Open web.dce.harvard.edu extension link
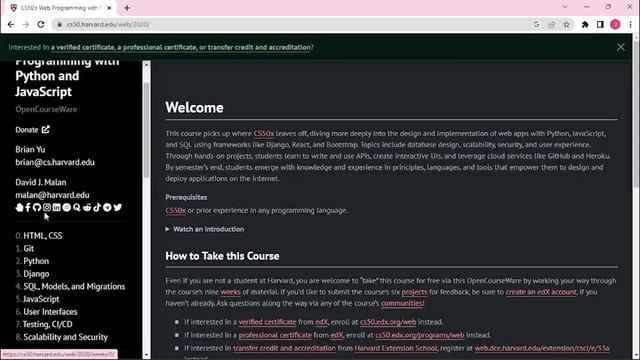This screenshot has width=640, height=360. 542,348
